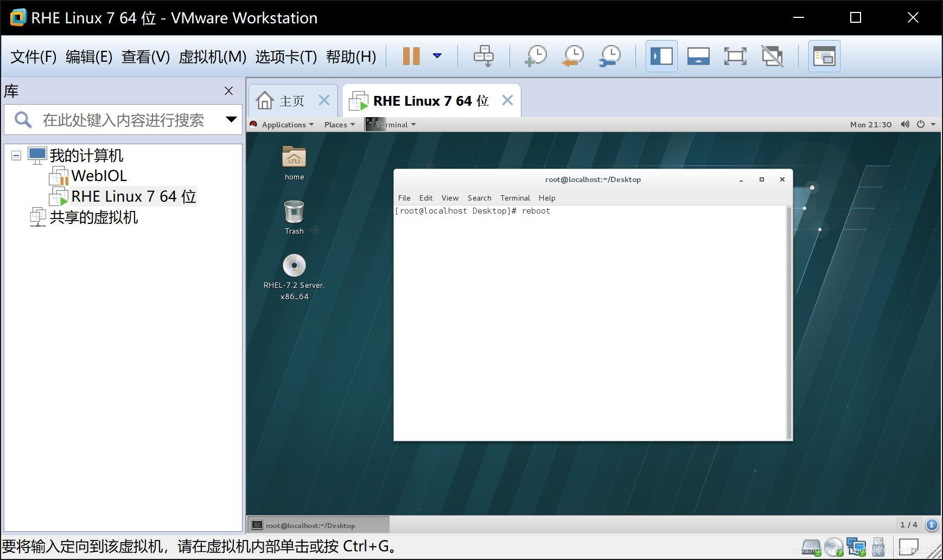Toggle the thumbnail bar view button
This screenshot has width=943, height=560.
coord(698,56)
